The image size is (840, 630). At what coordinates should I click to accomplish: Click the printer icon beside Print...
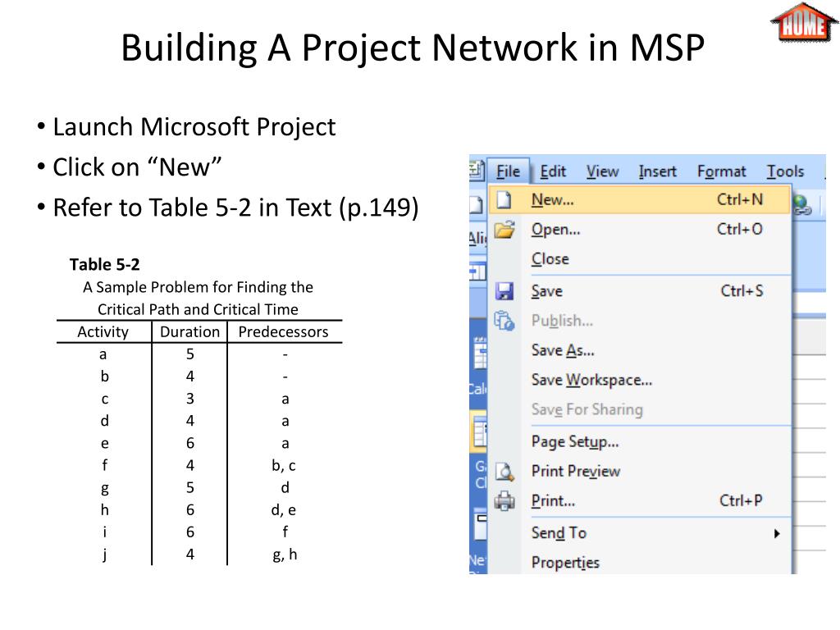tap(504, 501)
